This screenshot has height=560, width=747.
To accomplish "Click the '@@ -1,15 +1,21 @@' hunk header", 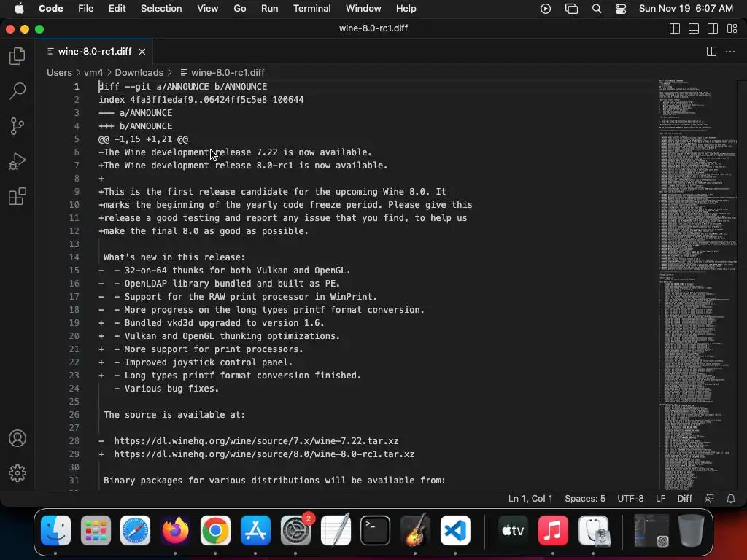I will [143, 139].
